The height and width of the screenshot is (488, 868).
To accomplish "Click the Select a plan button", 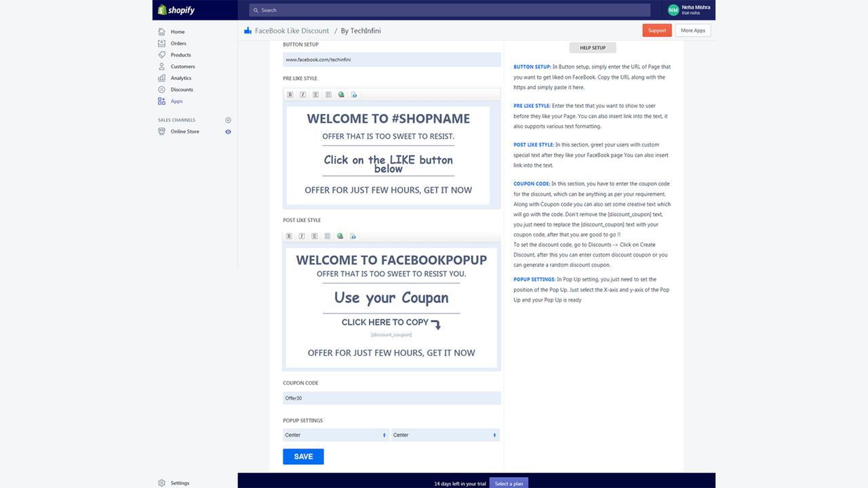I will point(509,483).
